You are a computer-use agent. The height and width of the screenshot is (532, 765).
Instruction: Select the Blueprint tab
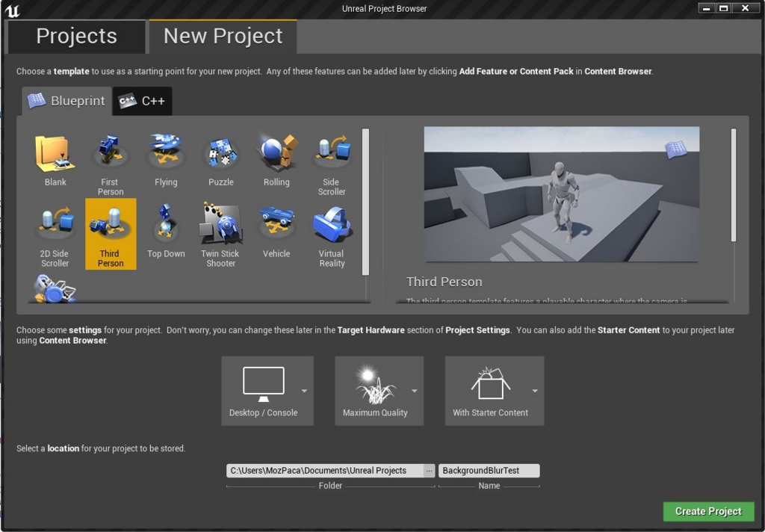click(66, 101)
